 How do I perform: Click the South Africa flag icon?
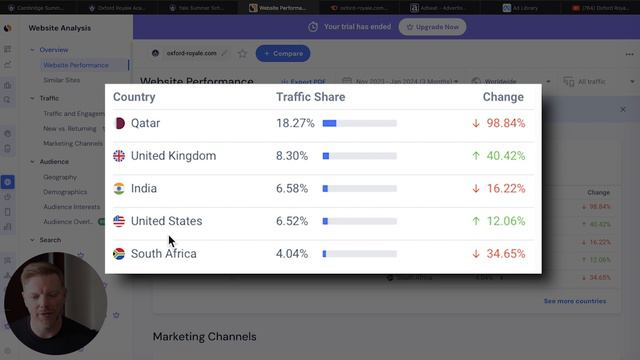(x=119, y=254)
